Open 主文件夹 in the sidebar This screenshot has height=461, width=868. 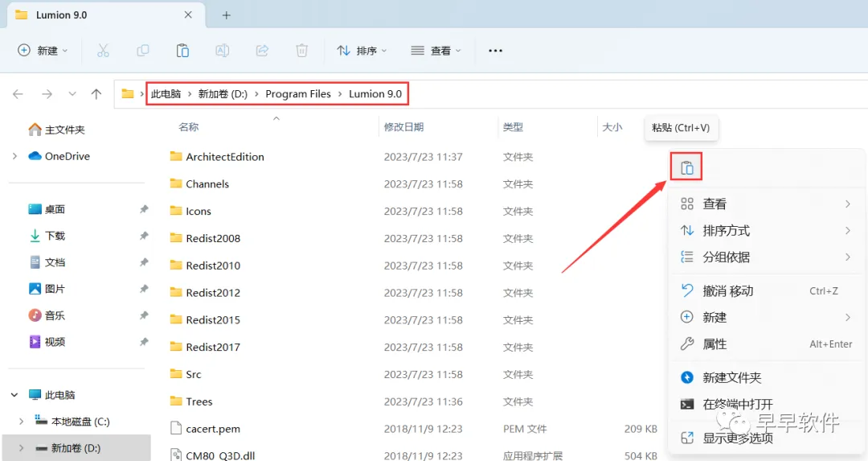tap(57, 130)
